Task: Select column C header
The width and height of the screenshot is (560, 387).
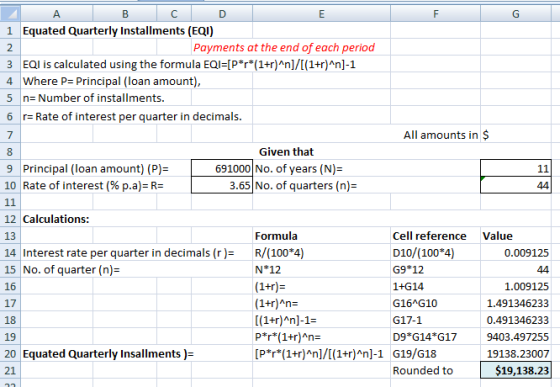Action: (174, 14)
